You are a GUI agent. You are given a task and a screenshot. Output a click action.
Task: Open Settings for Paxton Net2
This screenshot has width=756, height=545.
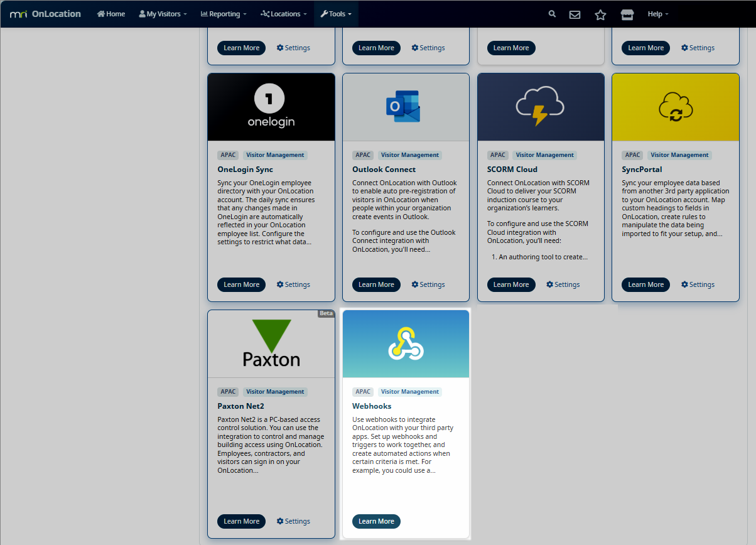coord(293,521)
